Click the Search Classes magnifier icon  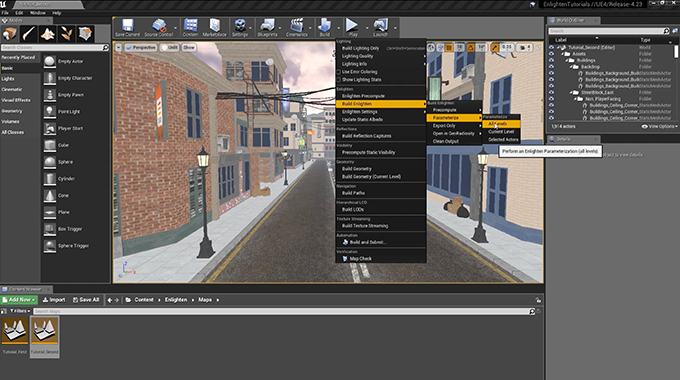tap(105, 47)
